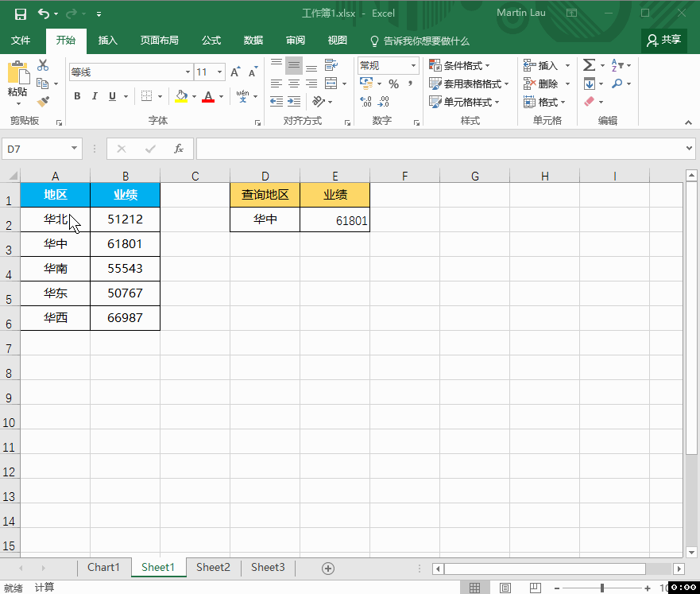Click the Cut scissors icon
Viewport: 700px width, 594px height.
(43, 65)
